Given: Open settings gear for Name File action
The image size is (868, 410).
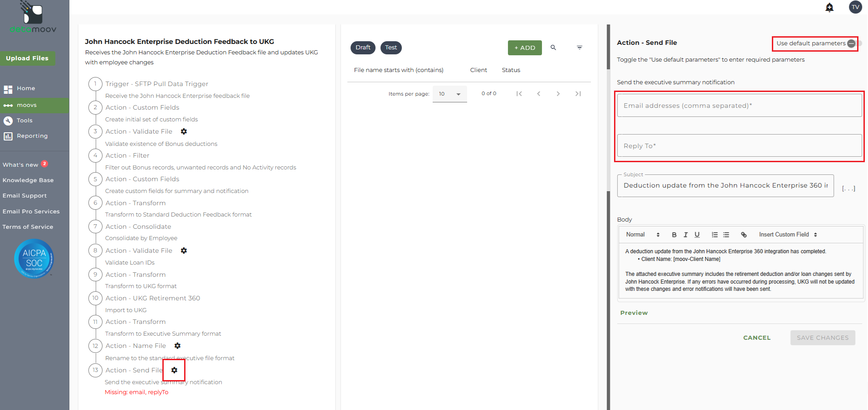Looking at the screenshot, I should [178, 346].
